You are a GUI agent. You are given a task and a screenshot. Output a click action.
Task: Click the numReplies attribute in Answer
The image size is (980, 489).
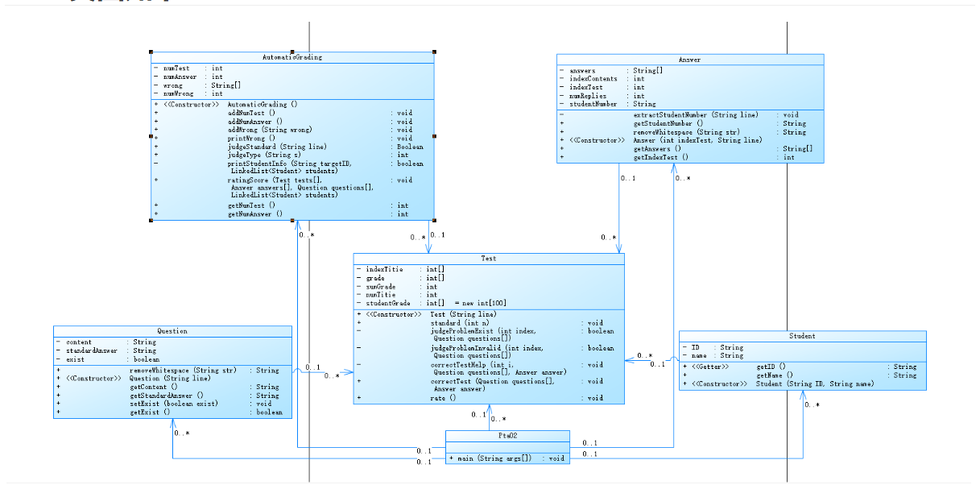pos(602,96)
